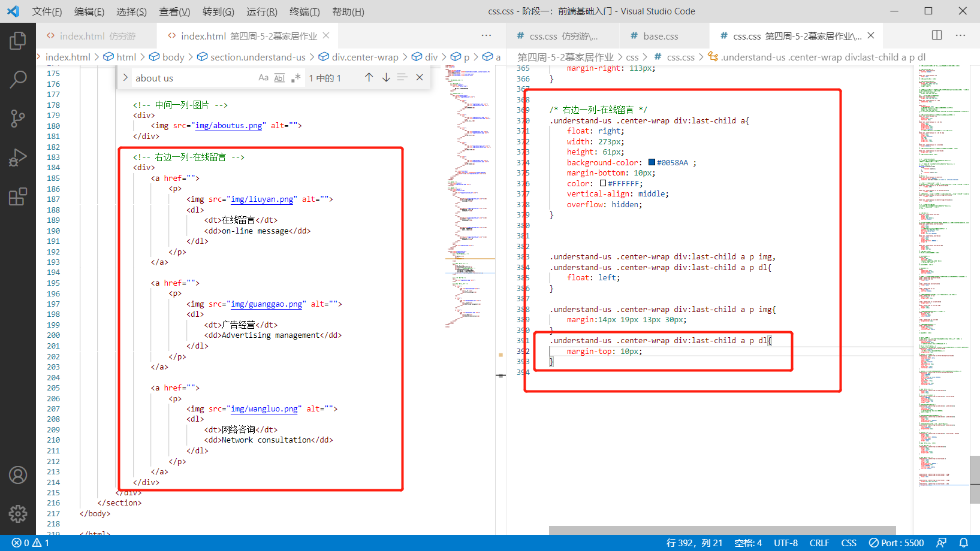Open the 帮助(H) menu
The height and width of the screenshot is (551, 980).
click(x=348, y=11)
